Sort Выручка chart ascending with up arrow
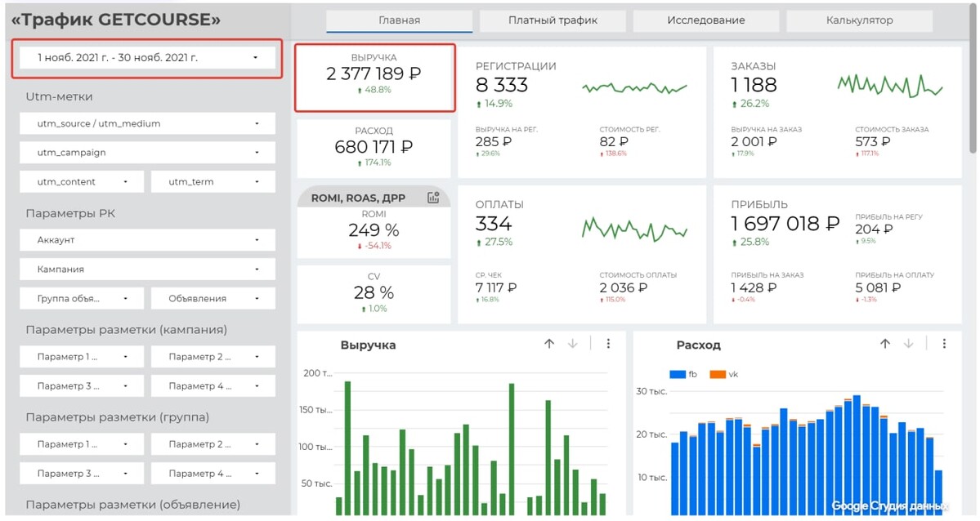This screenshot has height=521, width=980. point(548,344)
